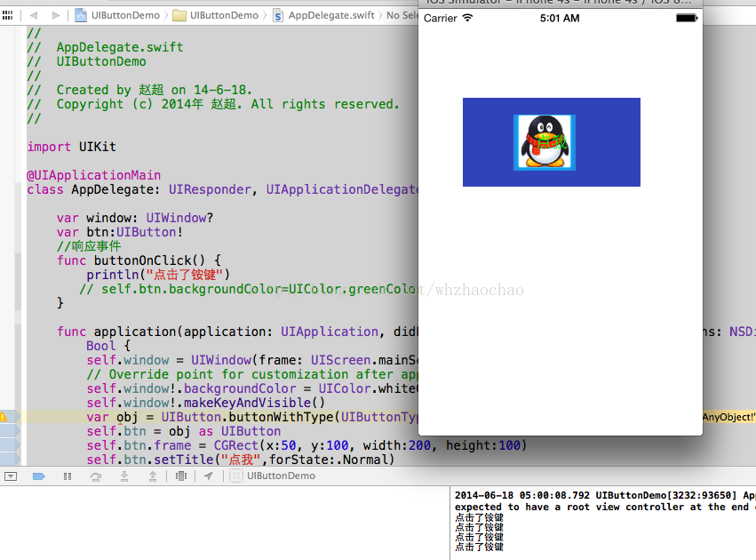Select UIButtonDemo folder in jump bar
The image size is (756, 560).
(x=216, y=15)
